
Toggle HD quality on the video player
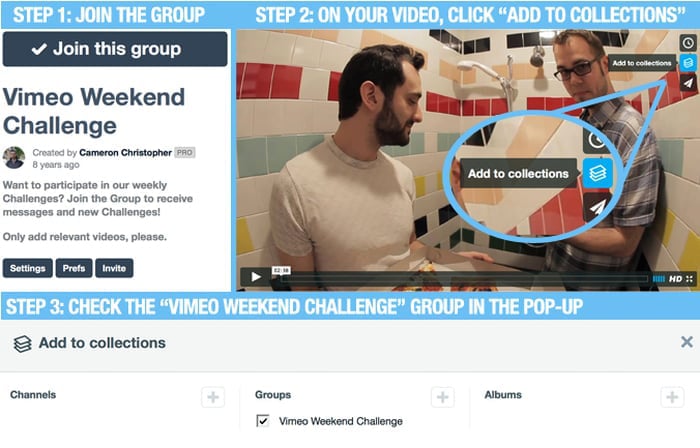tap(675, 279)
